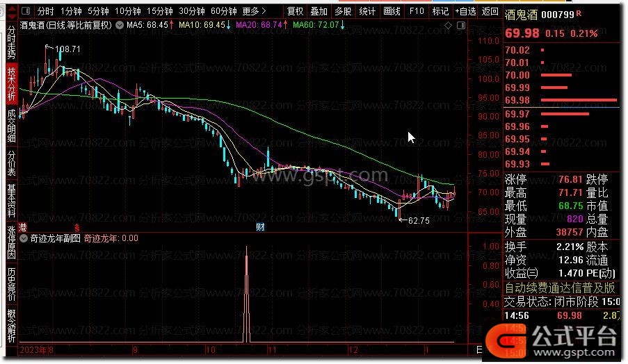
Task: Switch to the 1分钟 chart period
Action: [x=71, y=11]
